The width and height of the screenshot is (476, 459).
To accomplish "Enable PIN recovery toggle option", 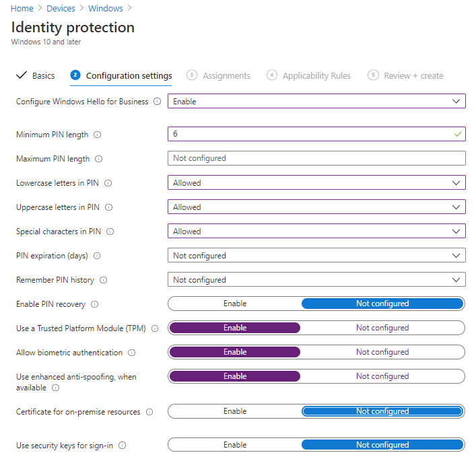I will pos(235,304).
